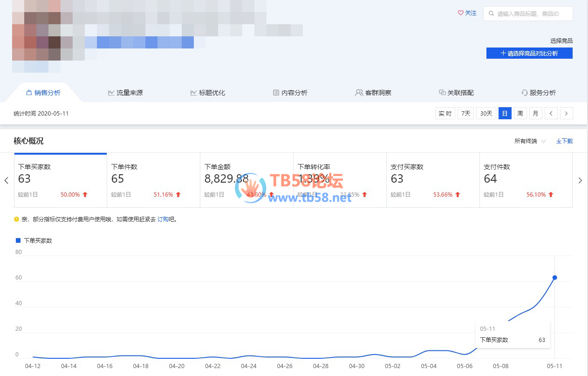
Task: Select the 周 weekly range
Action: 520,113
